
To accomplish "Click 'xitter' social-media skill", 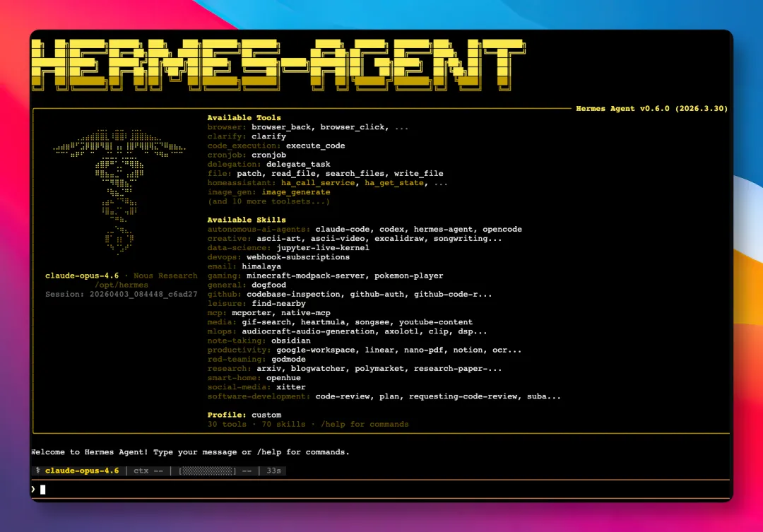I will tap(291, 386).
